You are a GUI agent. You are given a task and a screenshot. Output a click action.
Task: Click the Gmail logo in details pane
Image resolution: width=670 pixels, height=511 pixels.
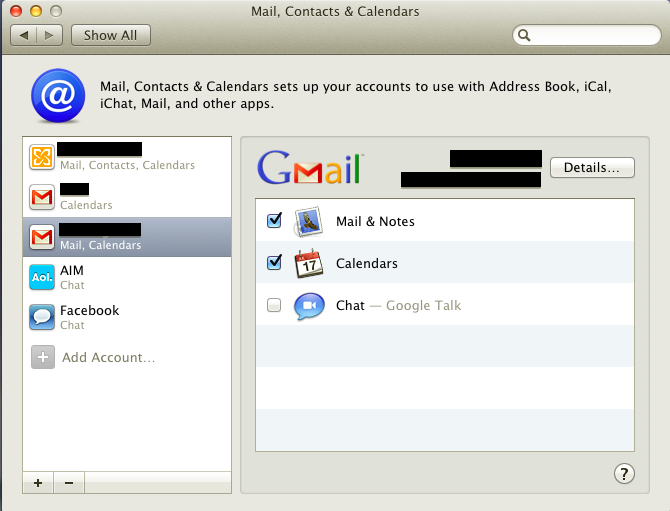point(310,167)
